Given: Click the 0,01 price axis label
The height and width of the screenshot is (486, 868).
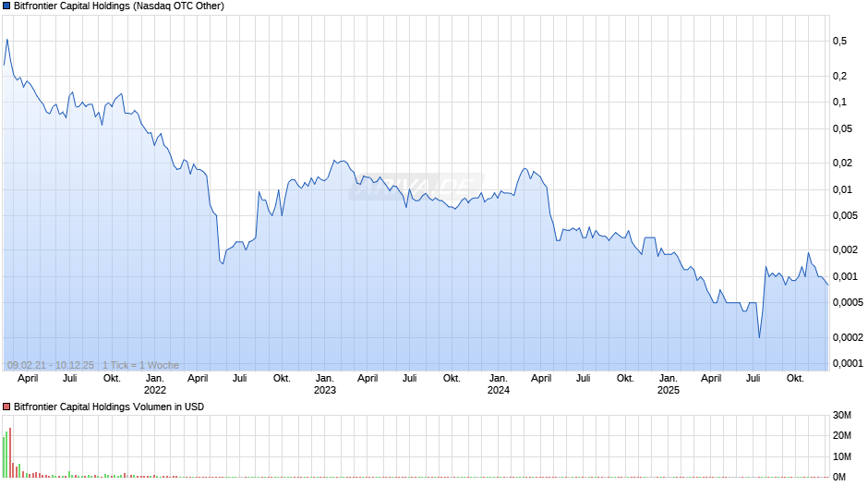Looking at the screenshot, I should click(842, 189).
